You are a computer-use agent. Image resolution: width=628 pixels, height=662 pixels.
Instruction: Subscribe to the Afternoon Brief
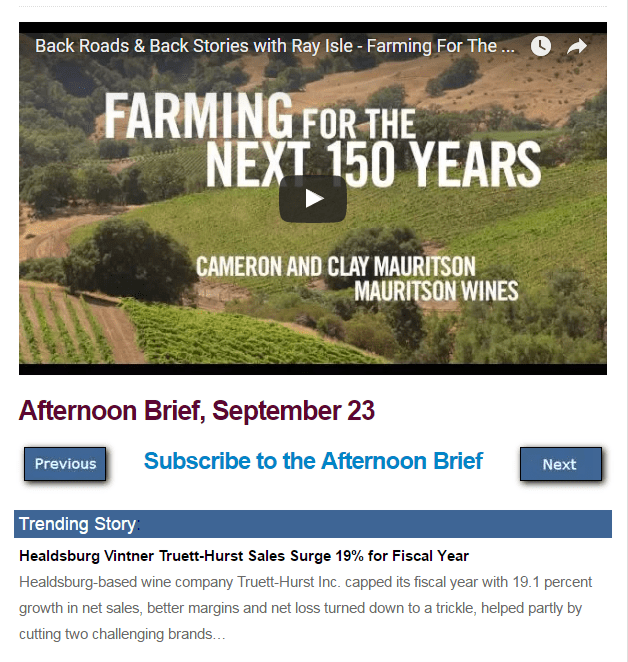coord(313,461)
